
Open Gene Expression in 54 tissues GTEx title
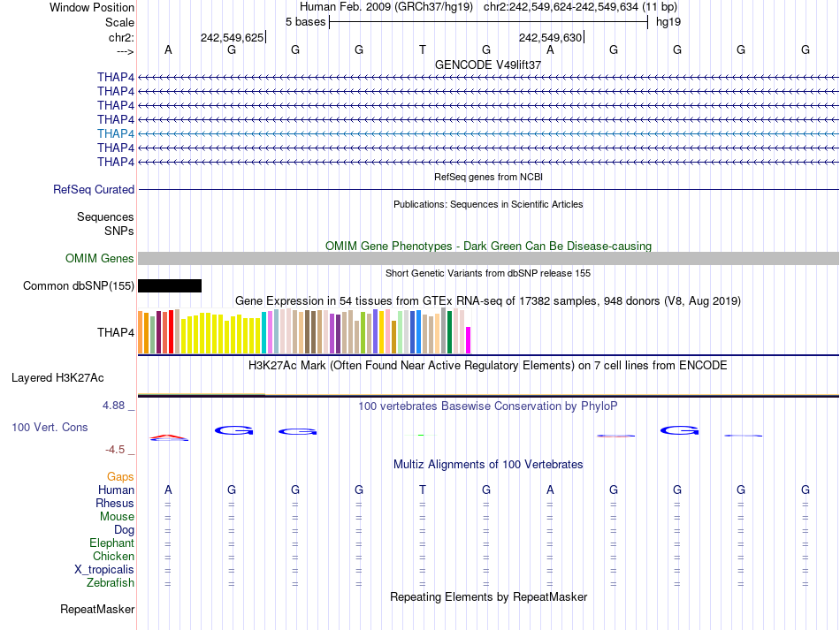point(488,300)
